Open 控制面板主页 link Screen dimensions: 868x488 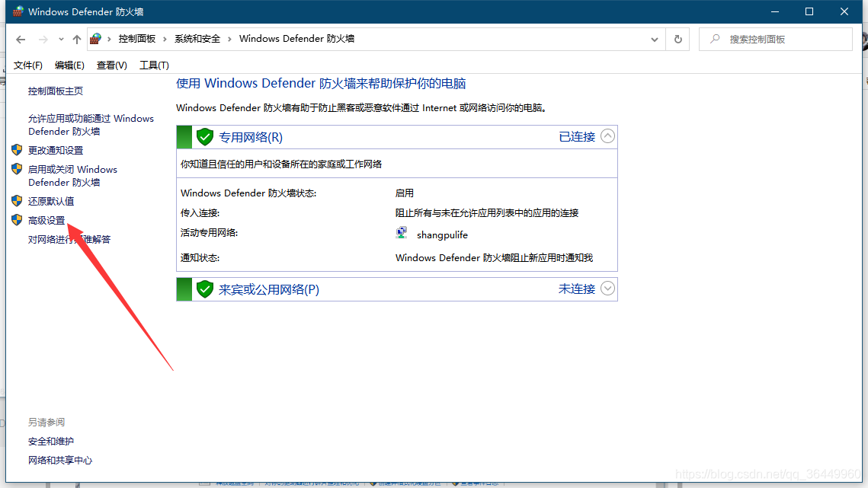pyautogui.click(x=56, y=91)
